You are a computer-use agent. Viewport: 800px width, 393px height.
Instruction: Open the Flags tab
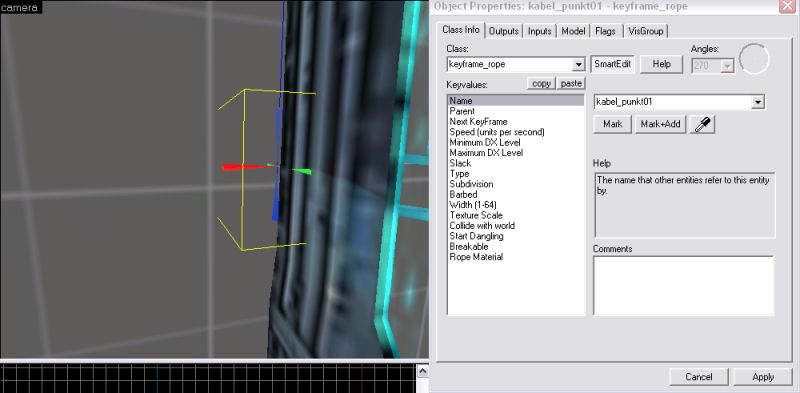[606, 31]
